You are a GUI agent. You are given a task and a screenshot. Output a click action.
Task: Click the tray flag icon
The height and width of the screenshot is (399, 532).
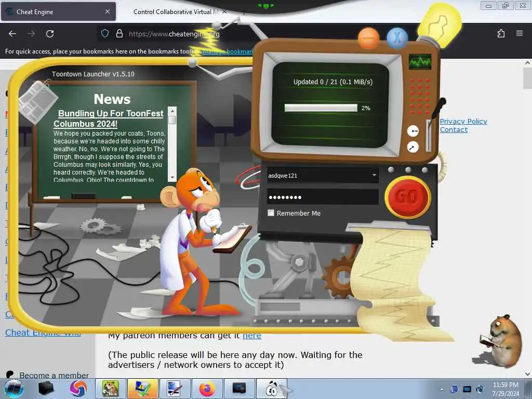[x=454, y=389]
